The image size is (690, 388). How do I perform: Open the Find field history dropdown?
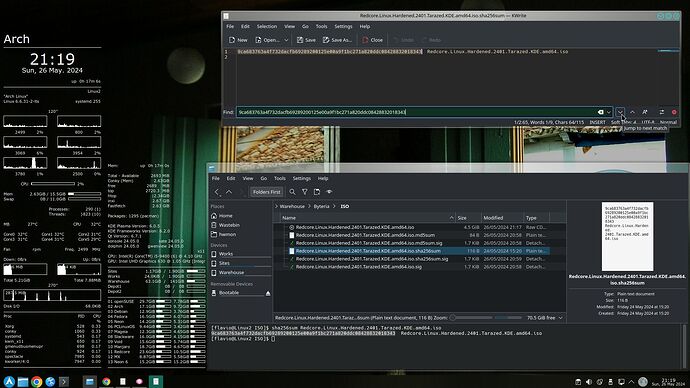tap(609, 112)
